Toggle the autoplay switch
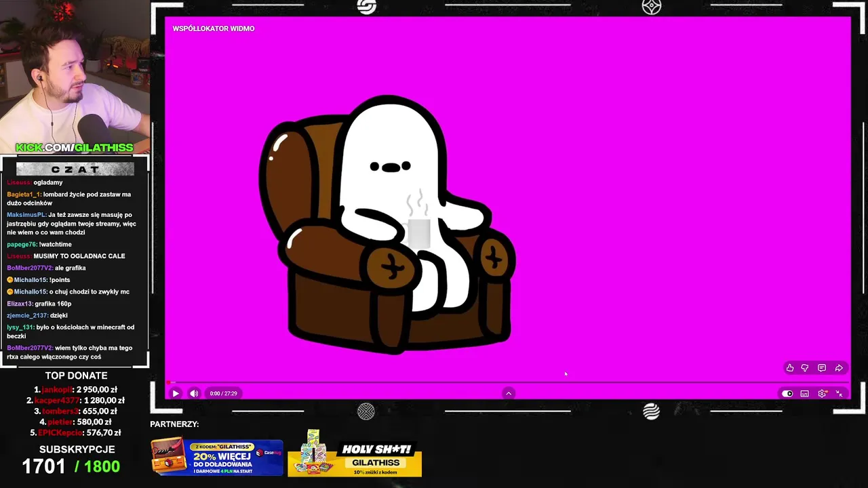The height and width of the screenshot is (488, 868). click(787, 393)
